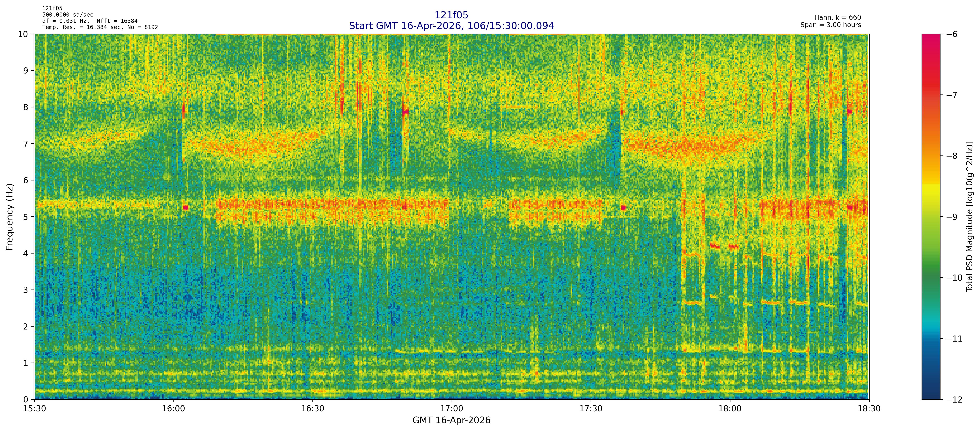Click the 'Hann, k = 660' annotation

[x=837, y=18]
